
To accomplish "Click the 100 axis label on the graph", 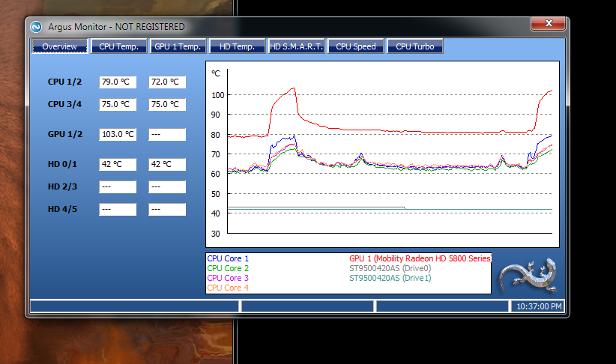I will [217, 95].
